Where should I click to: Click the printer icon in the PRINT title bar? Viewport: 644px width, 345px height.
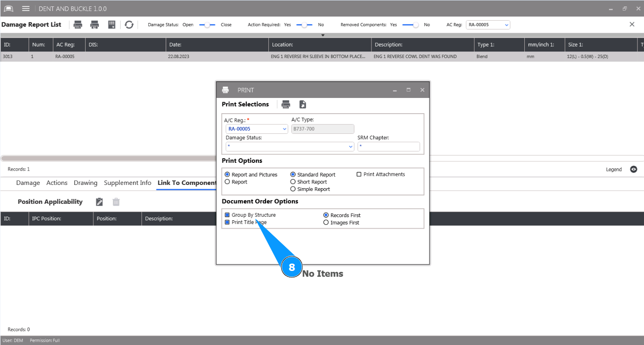click(226, 90)
